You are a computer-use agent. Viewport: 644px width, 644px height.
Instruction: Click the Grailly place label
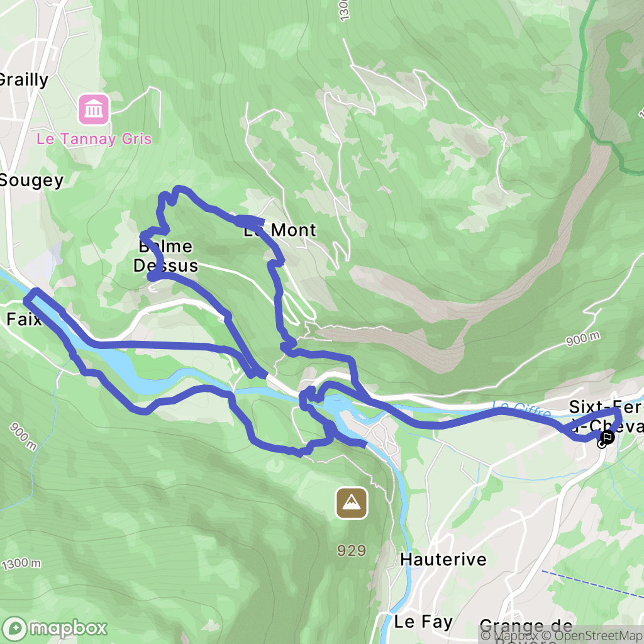click(24, 80)
